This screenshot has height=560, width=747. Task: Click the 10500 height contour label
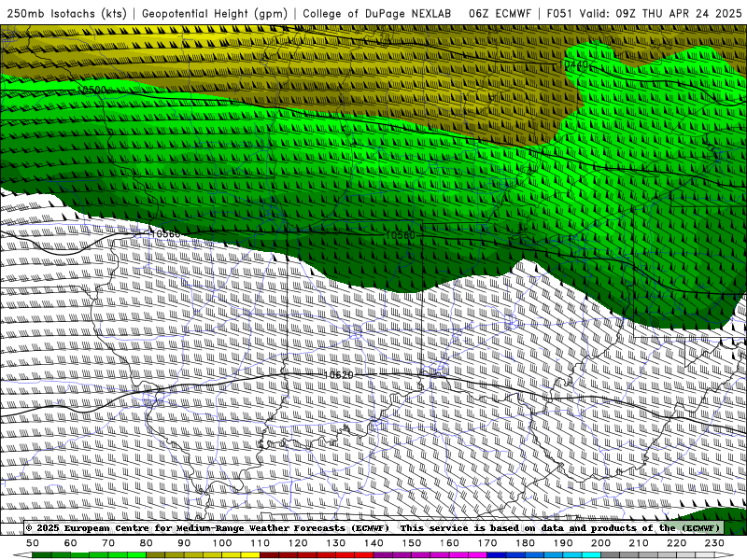tap(91, 90)
